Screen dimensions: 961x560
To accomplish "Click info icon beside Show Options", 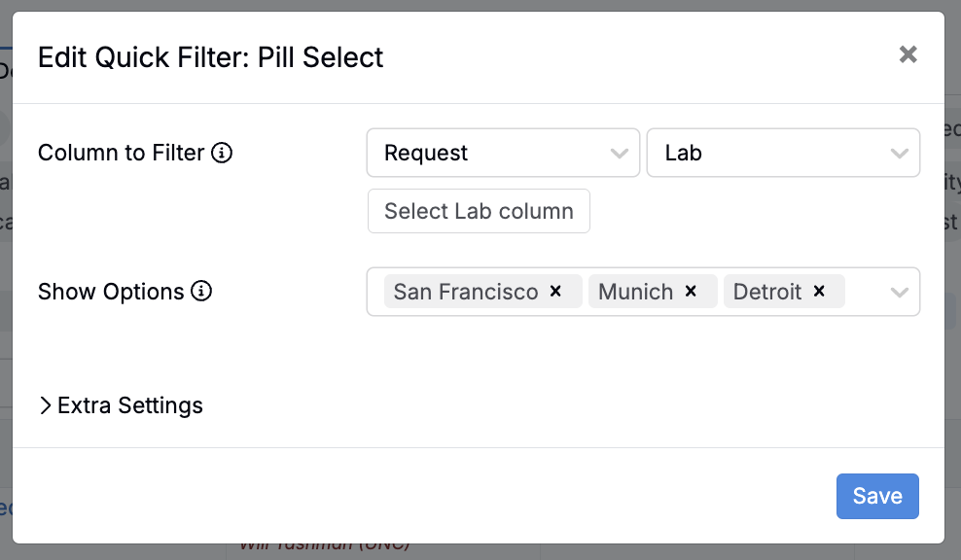I will (201, 292).
